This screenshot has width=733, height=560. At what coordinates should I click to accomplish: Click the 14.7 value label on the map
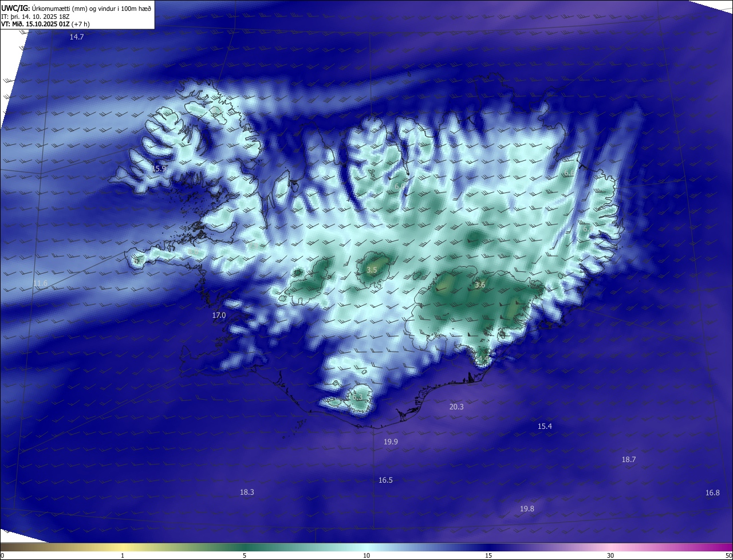pos(77,37)
